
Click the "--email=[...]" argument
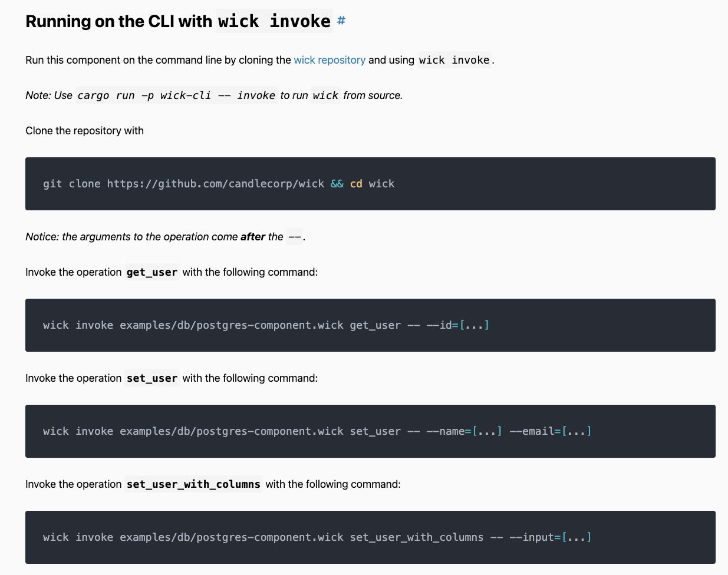(x=551, y=431)
